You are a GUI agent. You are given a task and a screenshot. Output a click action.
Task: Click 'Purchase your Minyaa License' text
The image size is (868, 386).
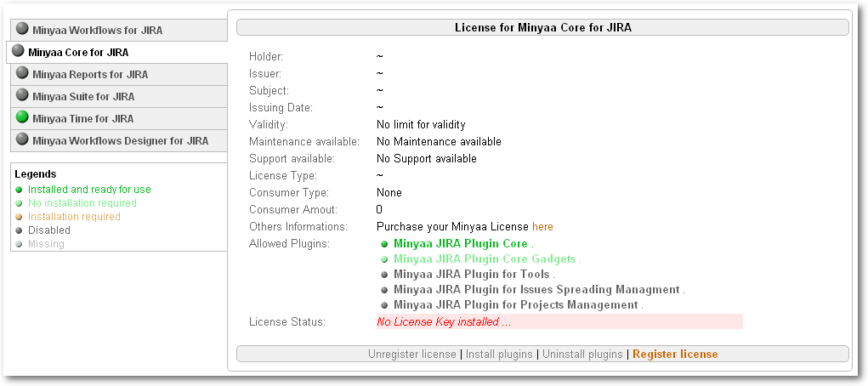click(453, 226)
